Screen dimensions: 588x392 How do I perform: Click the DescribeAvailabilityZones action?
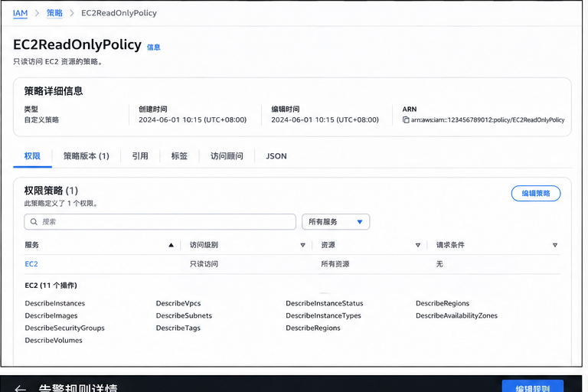pos(456,315)
